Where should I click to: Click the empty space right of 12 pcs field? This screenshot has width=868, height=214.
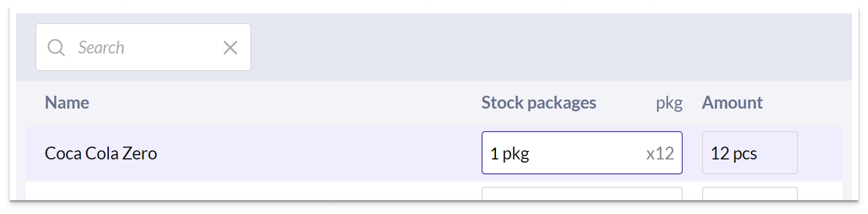(820, 154)
